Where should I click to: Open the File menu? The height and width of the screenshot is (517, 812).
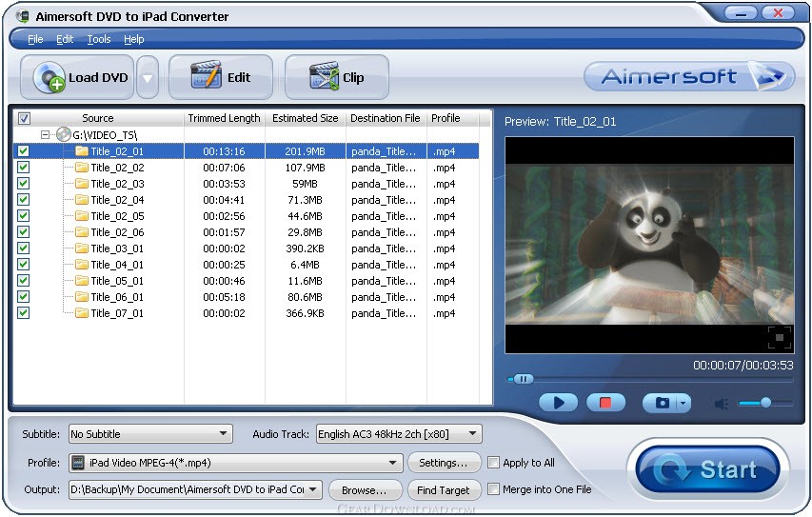[35, 39]
